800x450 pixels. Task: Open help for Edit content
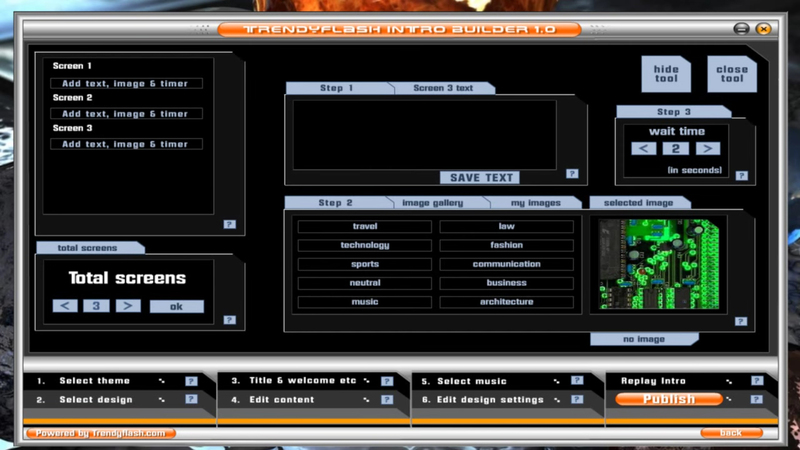click(387, 399)
